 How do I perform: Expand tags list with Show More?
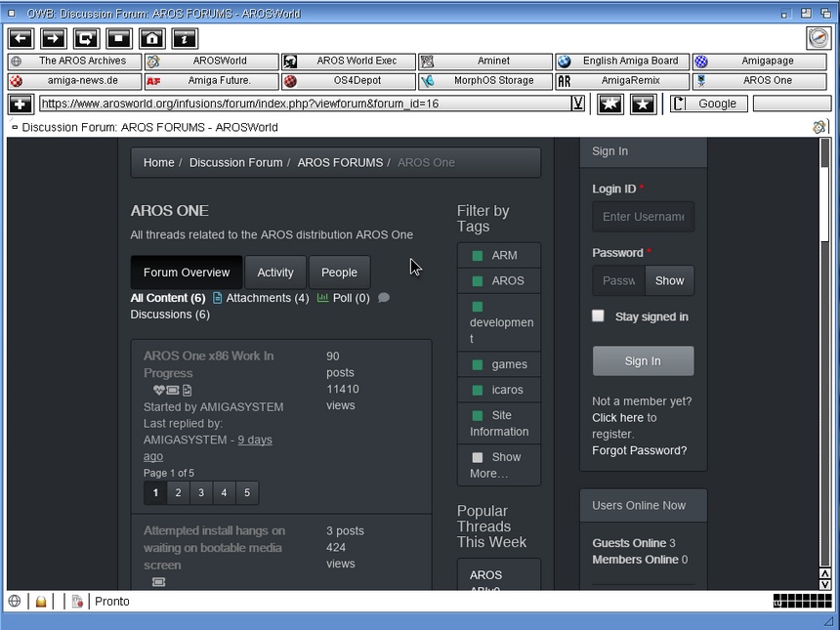coord(498,465)
